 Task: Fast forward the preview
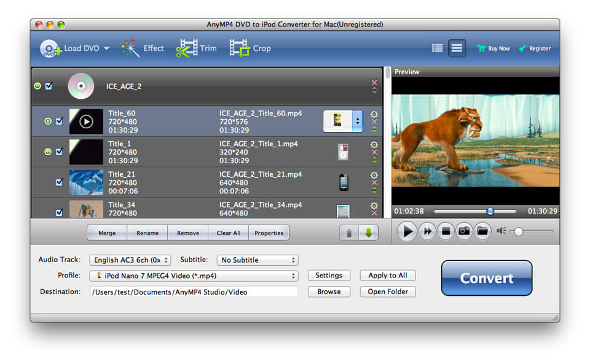428,231
